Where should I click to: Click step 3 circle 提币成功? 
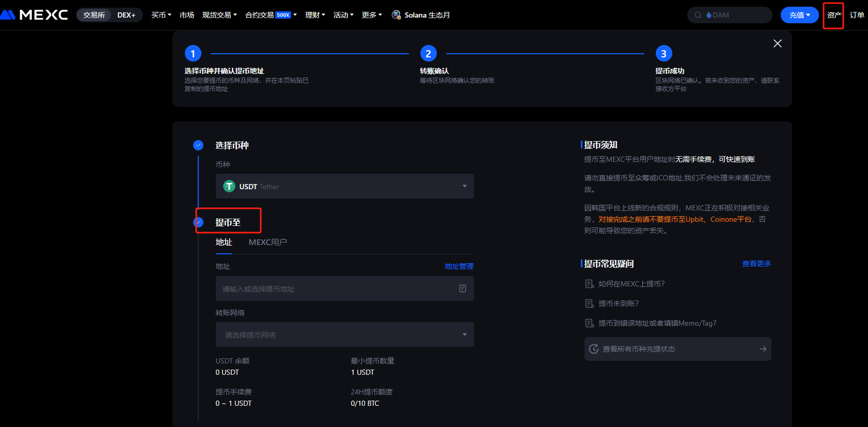click(x=664, y=53)
